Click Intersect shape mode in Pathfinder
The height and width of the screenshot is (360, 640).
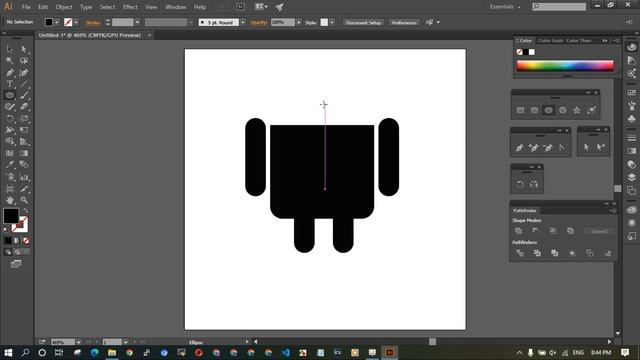click(553, 231)
